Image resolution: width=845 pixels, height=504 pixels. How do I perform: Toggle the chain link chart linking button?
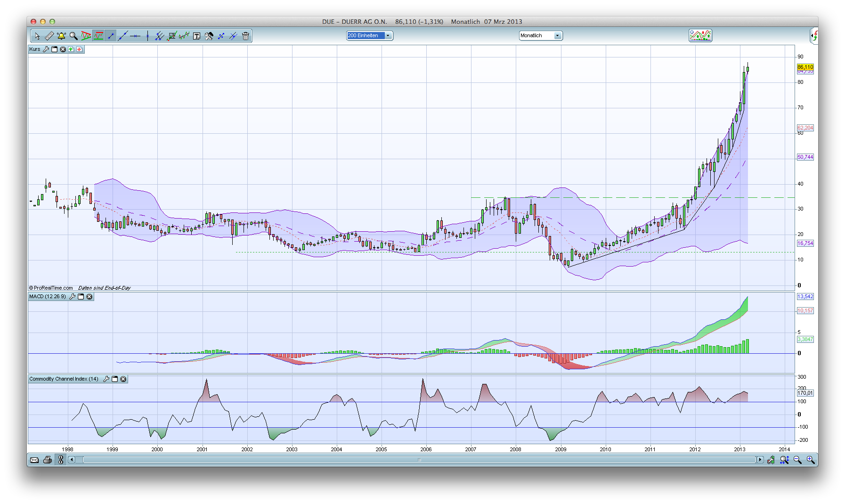(x=60, y=460)
